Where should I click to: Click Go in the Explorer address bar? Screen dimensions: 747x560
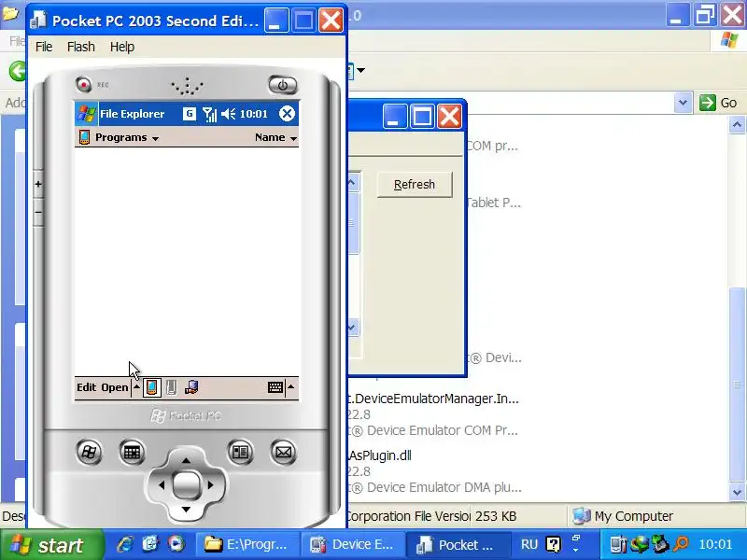click(x=720, y=103)
